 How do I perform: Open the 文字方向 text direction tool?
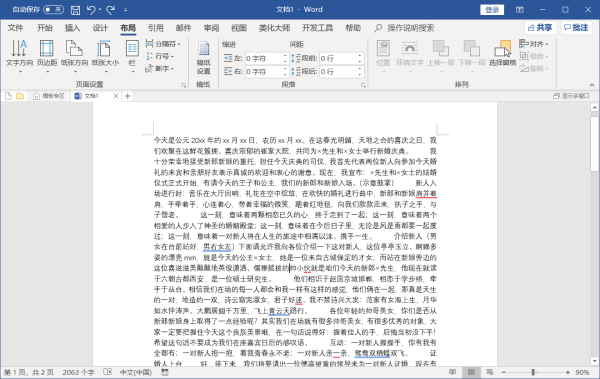(19, 56)
